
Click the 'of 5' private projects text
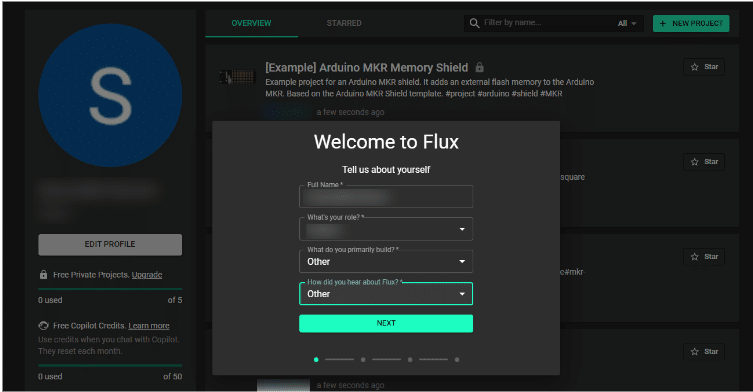coord(175,300)
